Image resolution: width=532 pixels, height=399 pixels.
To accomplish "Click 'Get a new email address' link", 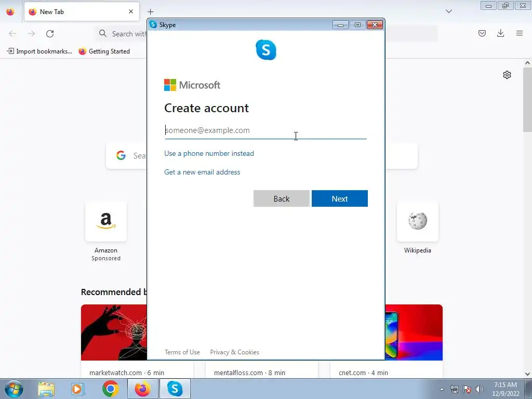I will pyautogui.click(x=202, y=172).
